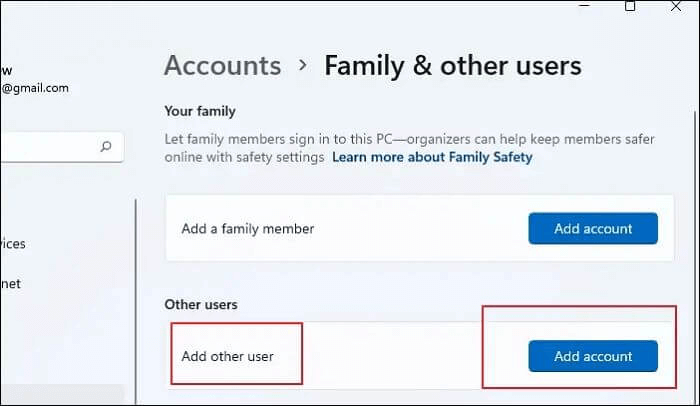The width and height of the screenshot is (700, 406).
Task: Maximize the Settings window
Action: [630, 6]
